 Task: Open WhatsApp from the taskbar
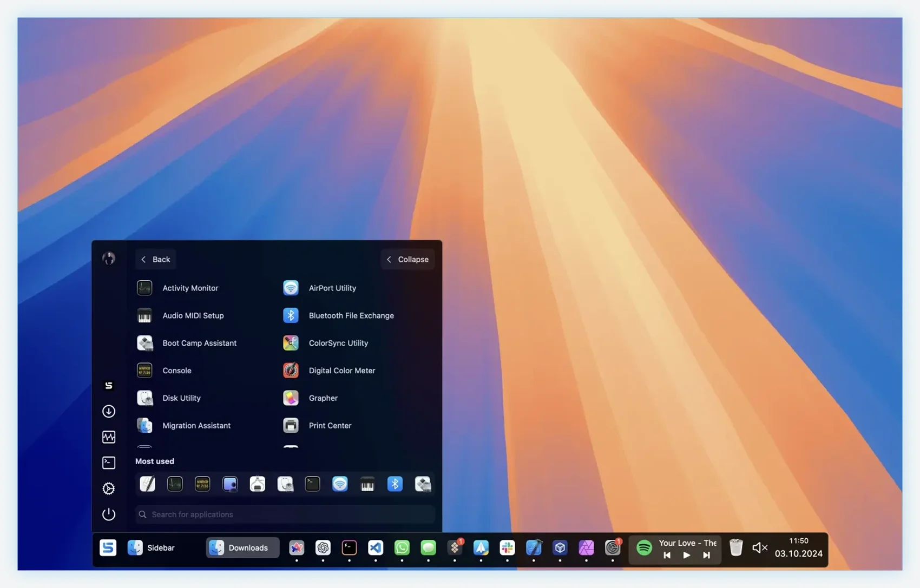click(x=402, y=548)
